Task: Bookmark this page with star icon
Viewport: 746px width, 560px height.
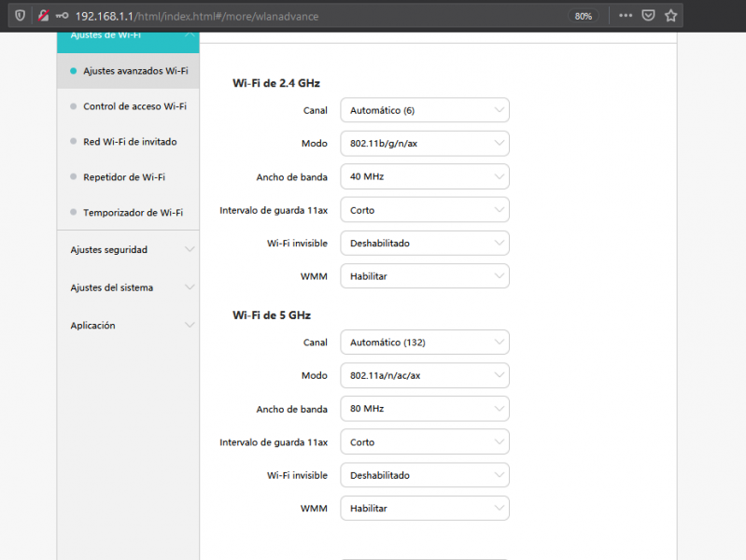Action: [670, 16]
